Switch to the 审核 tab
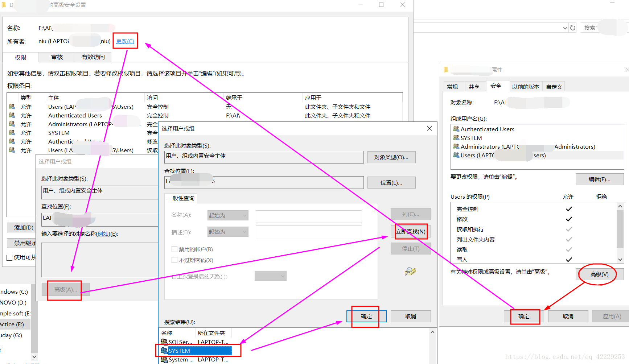 click(x=56, y=57)
